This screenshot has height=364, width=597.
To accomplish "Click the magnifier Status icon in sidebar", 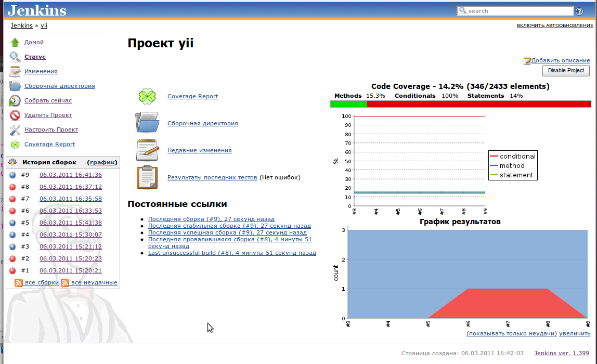I will [x=15, y=57].
